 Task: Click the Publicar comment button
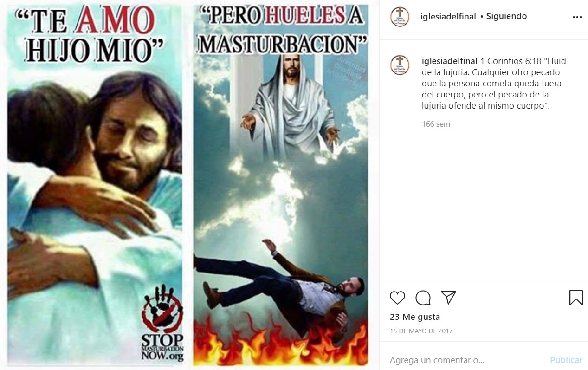point(566,360)
